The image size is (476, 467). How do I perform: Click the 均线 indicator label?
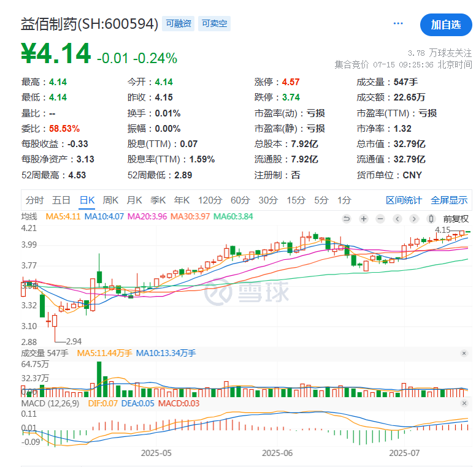point(29,216)
